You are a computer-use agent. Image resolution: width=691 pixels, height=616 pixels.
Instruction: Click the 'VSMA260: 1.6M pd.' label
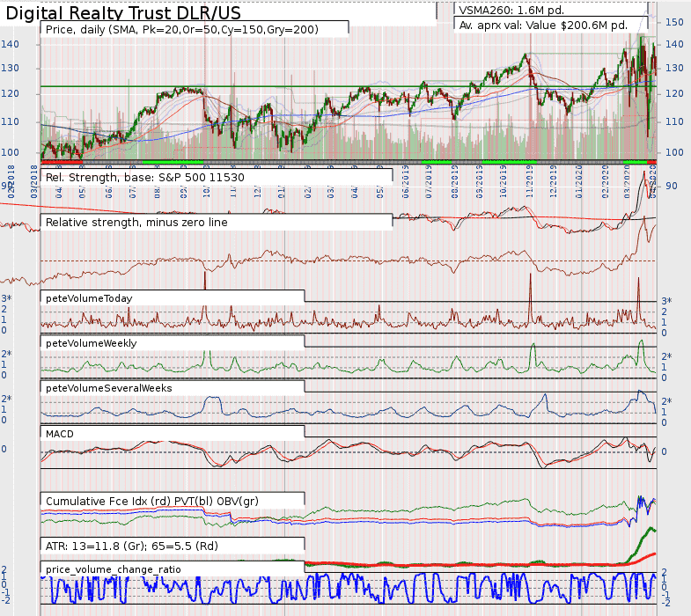511,11
